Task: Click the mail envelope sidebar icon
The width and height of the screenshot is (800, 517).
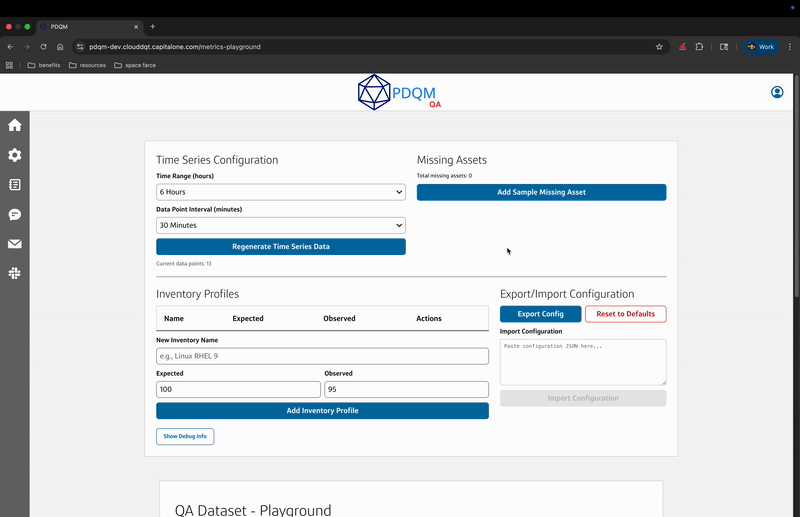Action: coord(15,244)
